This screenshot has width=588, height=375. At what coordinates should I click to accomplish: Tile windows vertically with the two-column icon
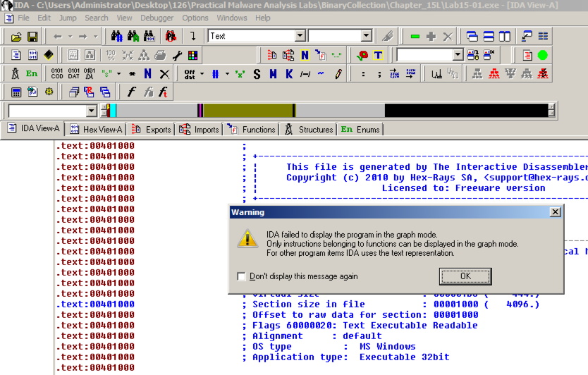pyautogui.click(x=504, y=37)
